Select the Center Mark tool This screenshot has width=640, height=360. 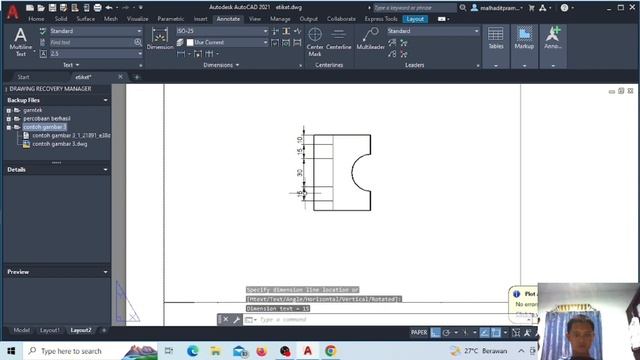click(x=315, y=42)
